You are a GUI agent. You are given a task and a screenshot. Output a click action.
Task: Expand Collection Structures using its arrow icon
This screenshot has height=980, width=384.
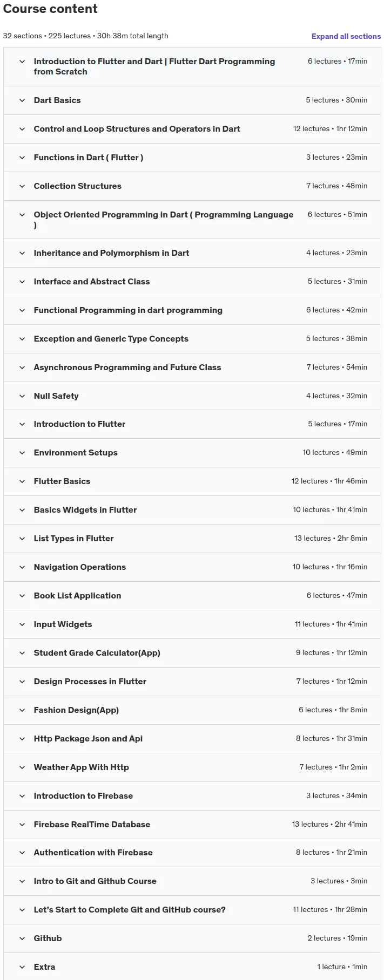coord(22,186)
